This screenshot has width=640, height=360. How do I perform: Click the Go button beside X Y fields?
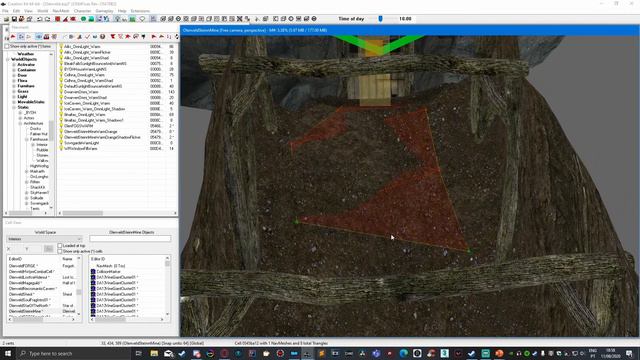(48, 249)
